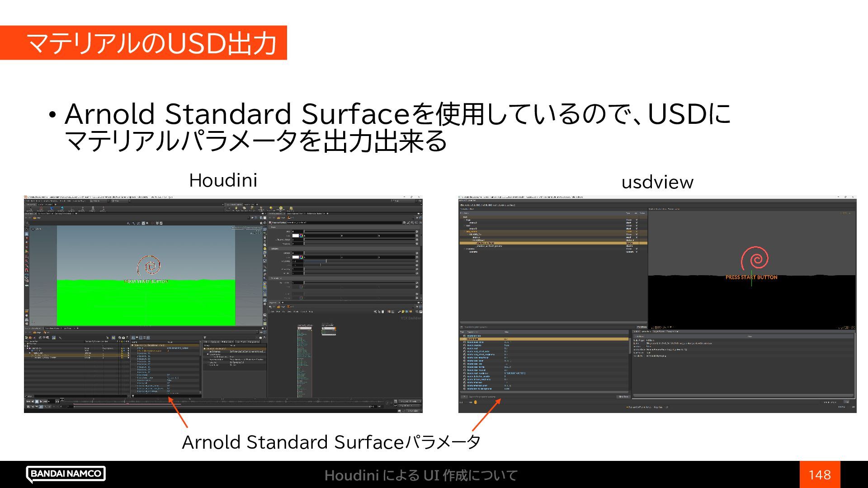Click the Play forward button in Houdini playbar
Viewport: 868px width, 488px height.
(42, 401)
